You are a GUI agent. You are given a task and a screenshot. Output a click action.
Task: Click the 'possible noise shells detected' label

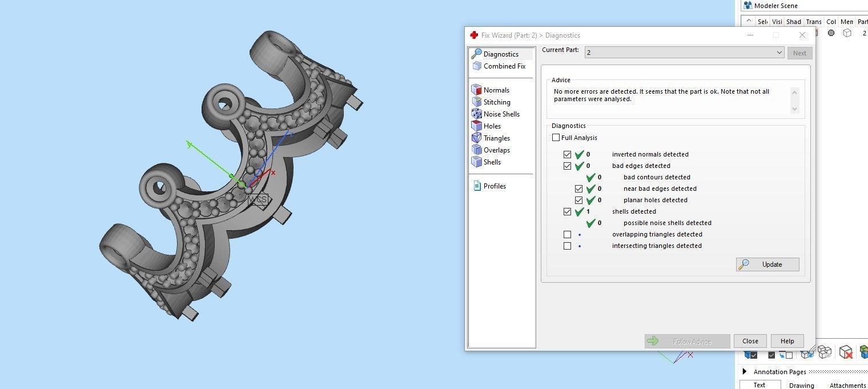coord(667,223)
